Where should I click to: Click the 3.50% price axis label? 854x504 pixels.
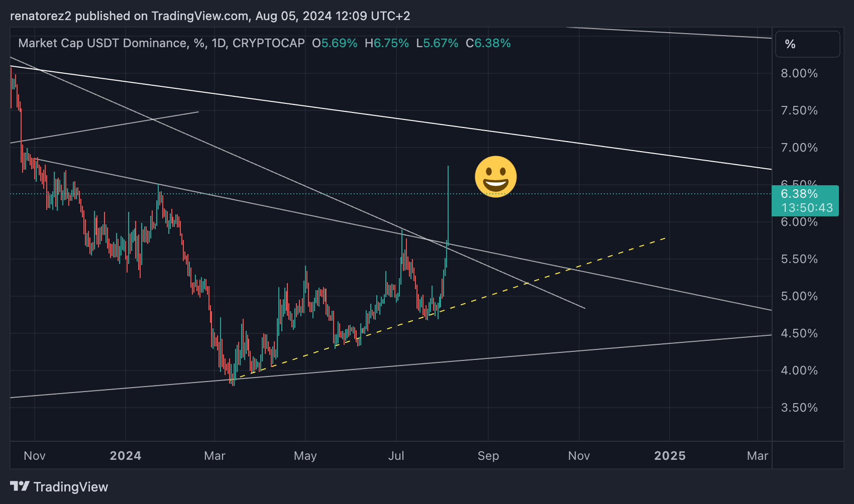click(799, 408)
